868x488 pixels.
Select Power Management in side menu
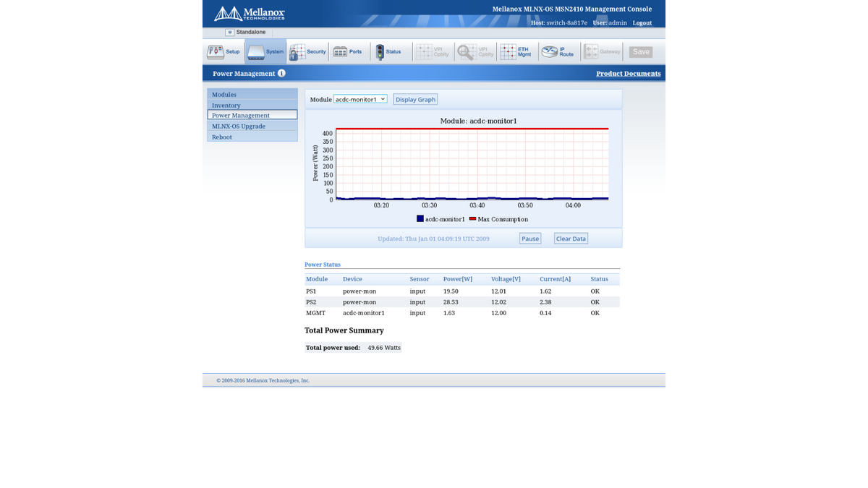coord(252,115)
